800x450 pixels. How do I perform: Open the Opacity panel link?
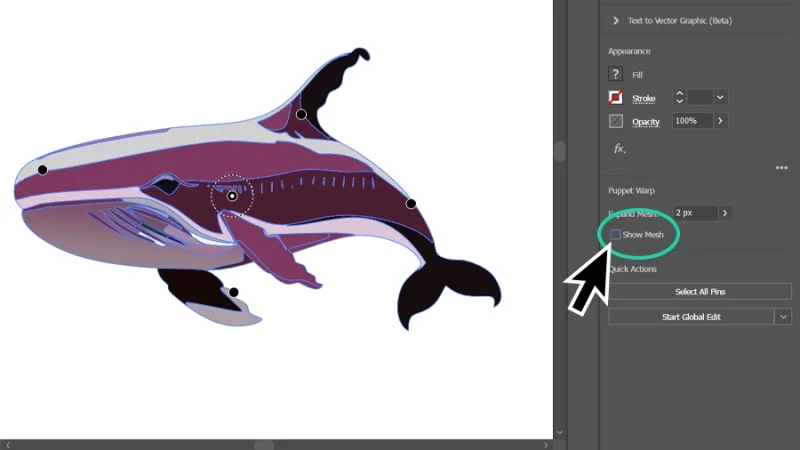(646, 121)
